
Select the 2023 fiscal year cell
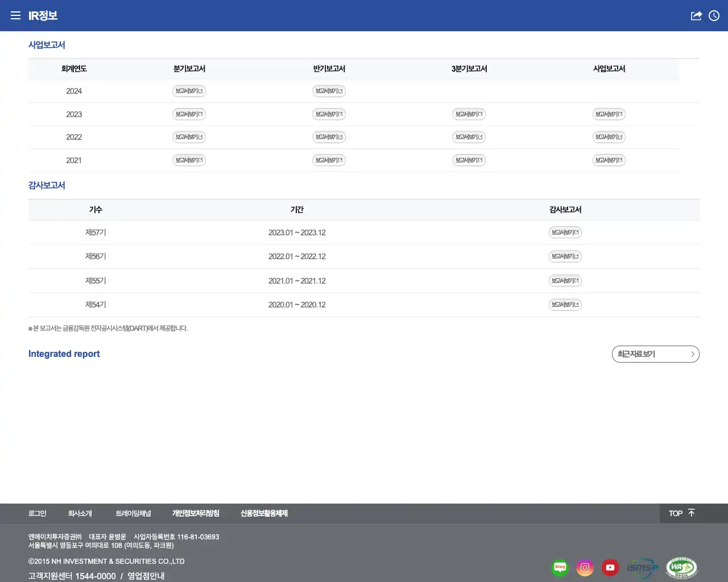74,114
